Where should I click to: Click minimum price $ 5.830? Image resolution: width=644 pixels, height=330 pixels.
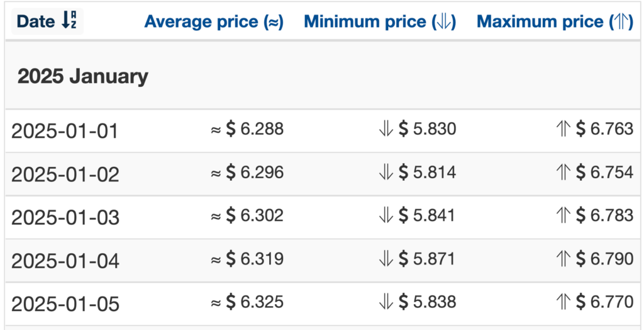pyautogui.click(x=428, y=129)
